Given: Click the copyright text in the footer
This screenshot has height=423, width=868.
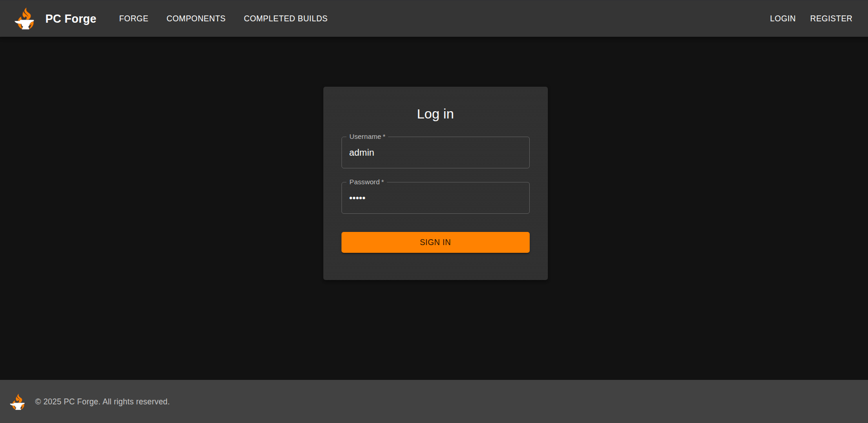Looking at the screenshot, I should coord(102,402).
